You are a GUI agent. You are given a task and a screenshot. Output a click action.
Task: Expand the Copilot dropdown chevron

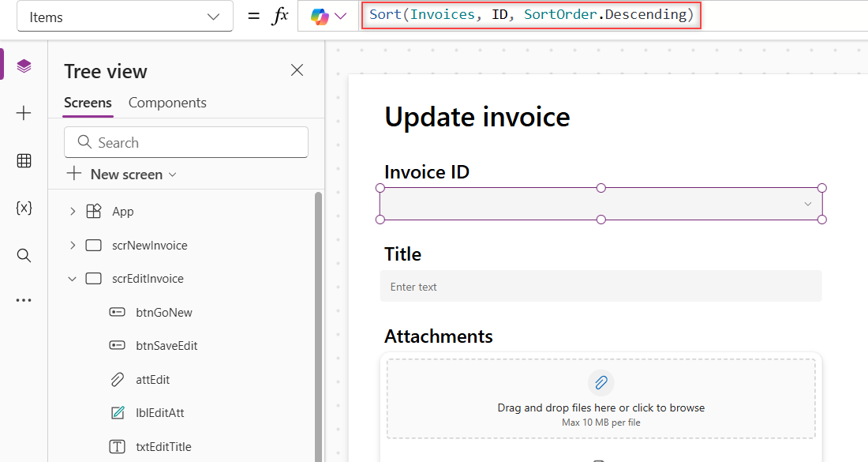pos(341,17)
